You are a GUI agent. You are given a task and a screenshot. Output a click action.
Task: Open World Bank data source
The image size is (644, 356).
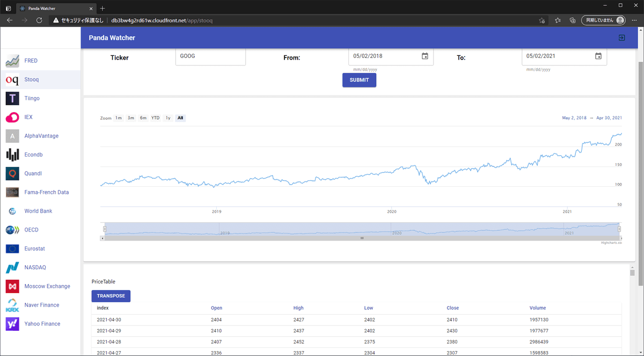click(38, 212)
